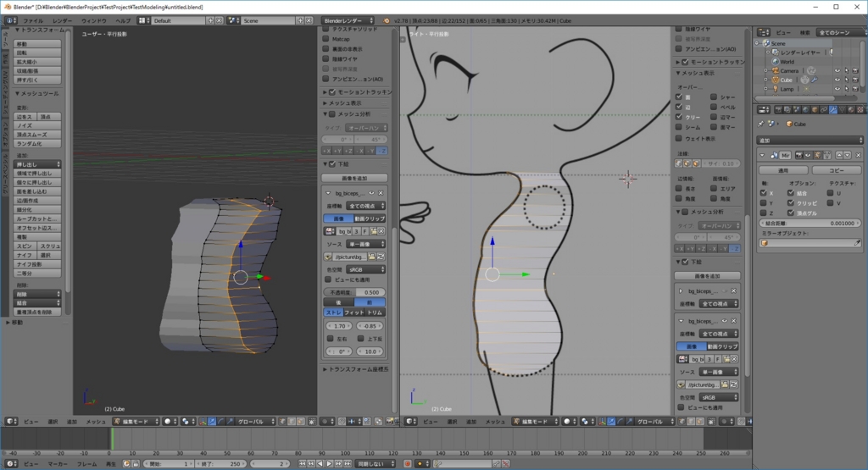The height and width of the screenshot is (470, 868).
Task: Toggle the Matcap checkbox
Action: point(326,39)
